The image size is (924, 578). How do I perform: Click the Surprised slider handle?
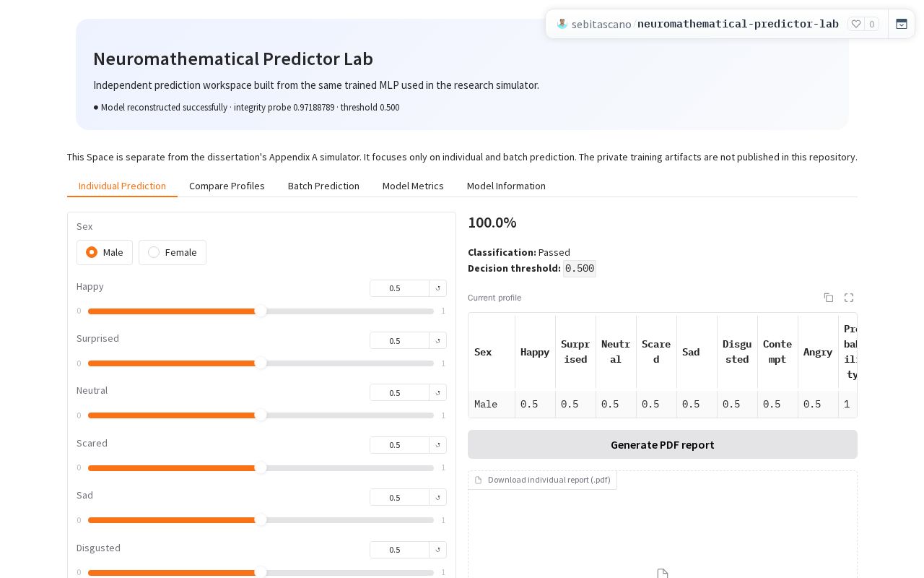pos(261,363)
